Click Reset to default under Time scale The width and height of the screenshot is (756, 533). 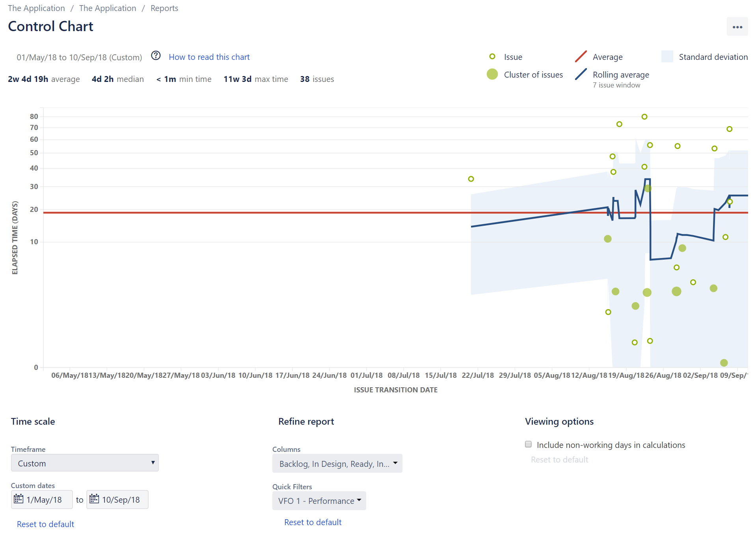(45, 524)
